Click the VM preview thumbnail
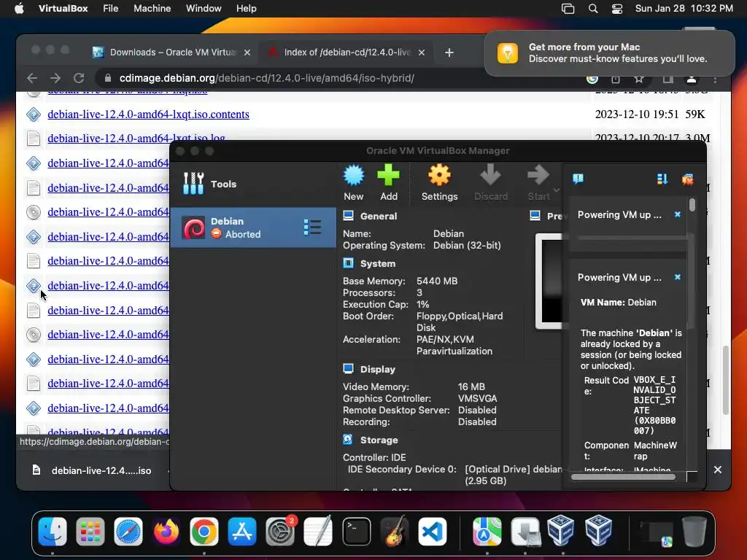The image size is (747, 560). [549, 281]
